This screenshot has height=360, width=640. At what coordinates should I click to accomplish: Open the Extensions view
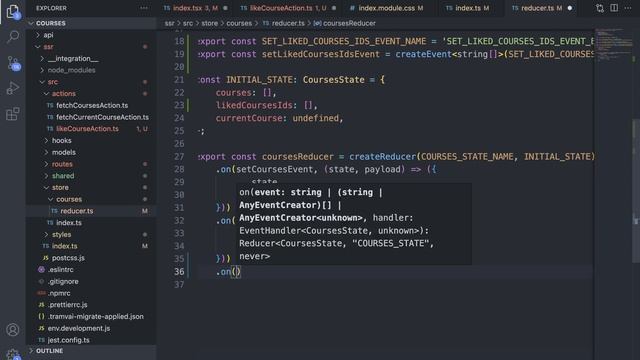[13, 114]
